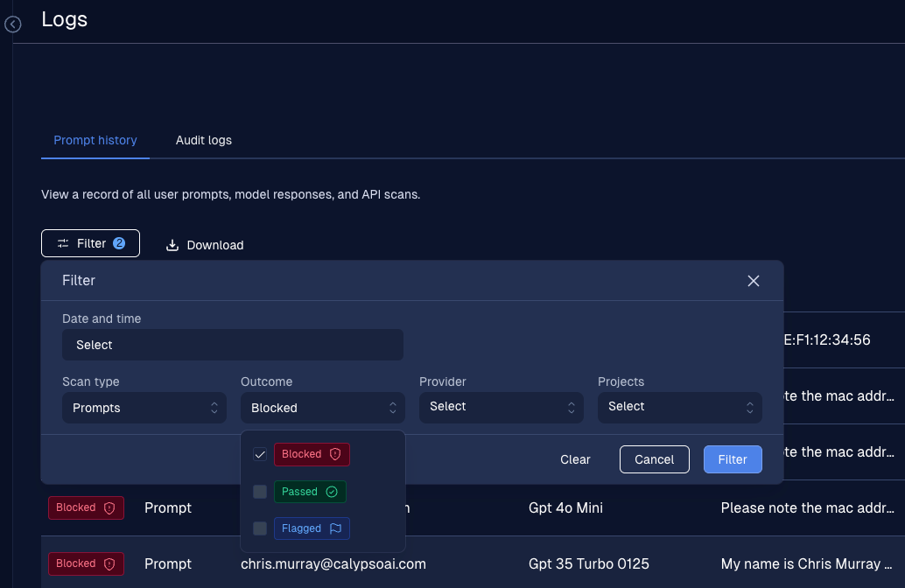Image resolution: width=905 pixels, height=588 pixels.
Task: Check the Flagged outcome checkbox
Action: 260,528
